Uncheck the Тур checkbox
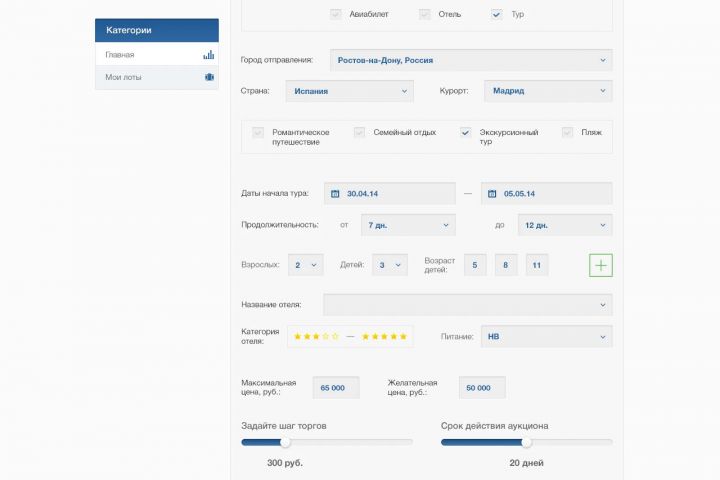Viewport: 720px width, 480px height. coord(496,14)
